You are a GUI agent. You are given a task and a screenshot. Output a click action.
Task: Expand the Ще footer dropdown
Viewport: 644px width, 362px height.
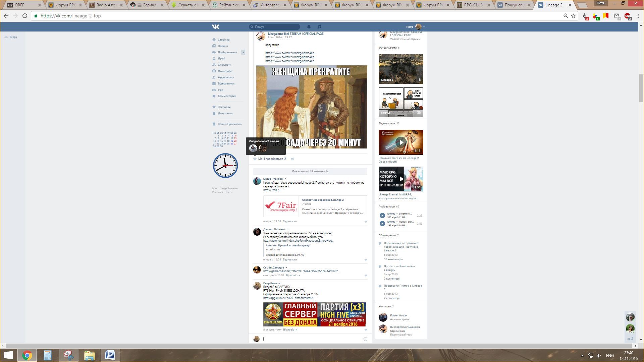click(229, 192)
